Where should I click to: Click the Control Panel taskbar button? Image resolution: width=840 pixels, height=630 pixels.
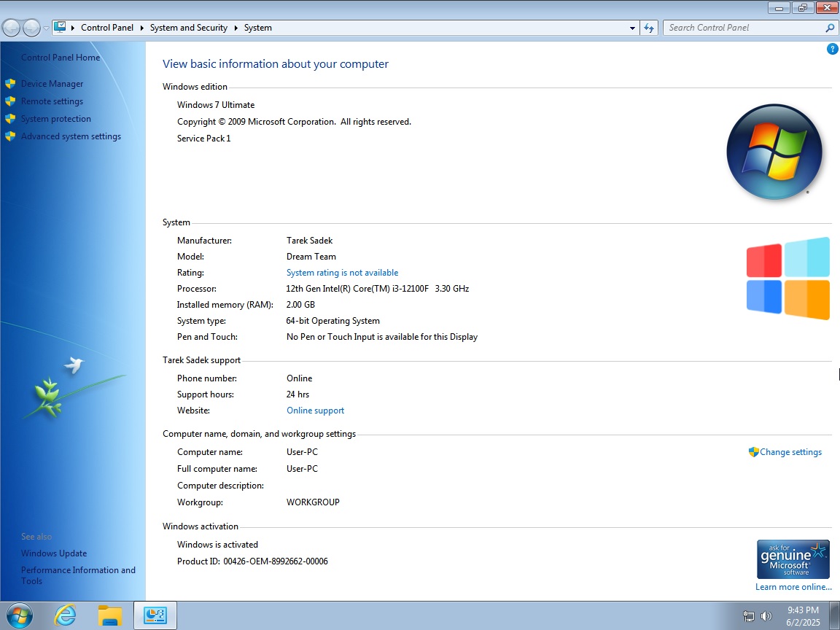pyautogui.click(x=155, y=615)
